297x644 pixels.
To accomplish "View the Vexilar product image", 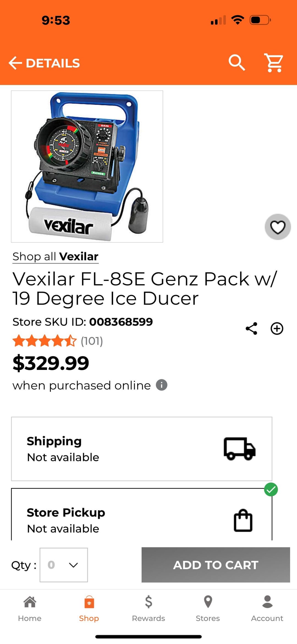I will pyautogui.click(x=87, y=167).
